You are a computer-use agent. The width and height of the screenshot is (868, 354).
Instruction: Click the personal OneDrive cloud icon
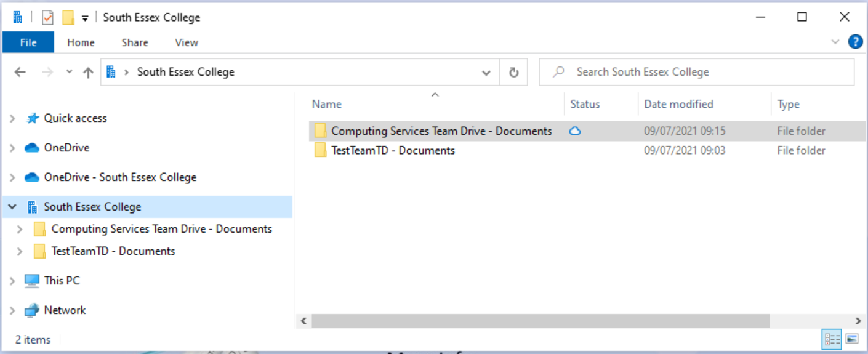click(x=32, y=148)
